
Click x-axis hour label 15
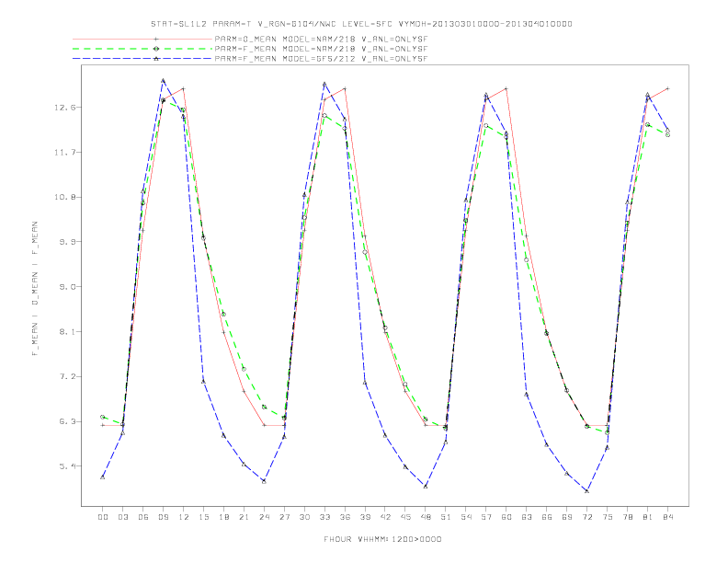click(203, 517)
